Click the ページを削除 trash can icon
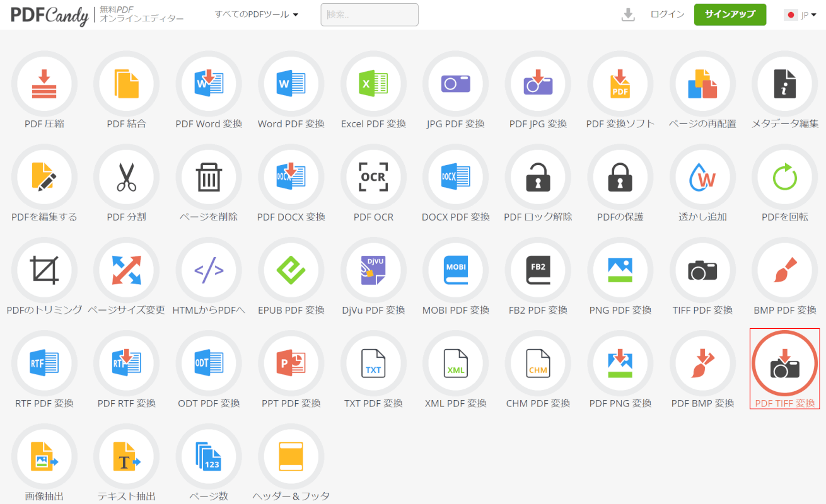 tap(209, 177)
